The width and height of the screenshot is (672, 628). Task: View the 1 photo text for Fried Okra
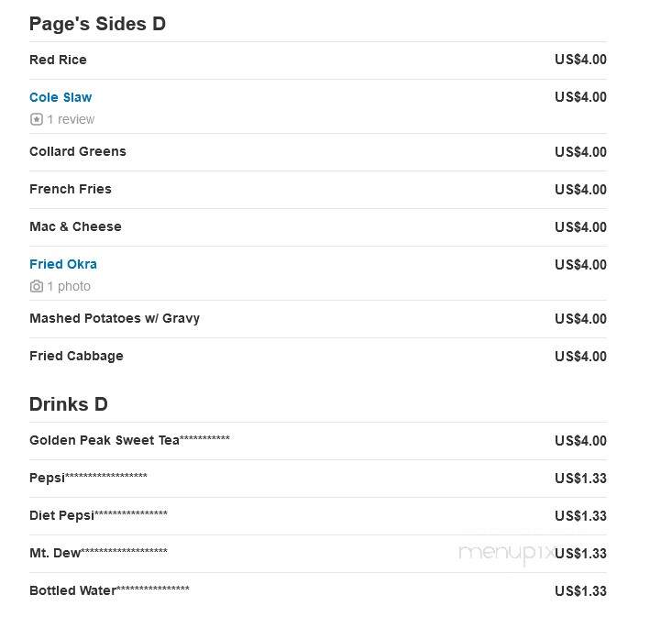(69, 286)
